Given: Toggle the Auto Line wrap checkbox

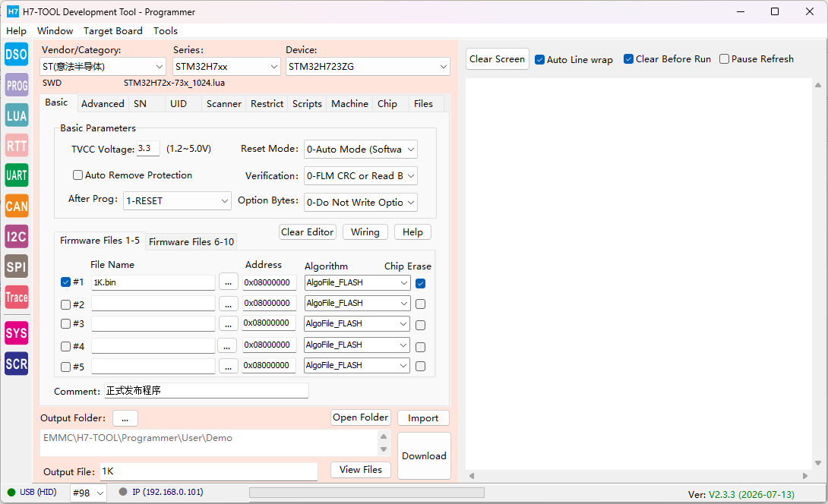Looking at the screenshot, I should pyautogui.click(x=539, y=60).
